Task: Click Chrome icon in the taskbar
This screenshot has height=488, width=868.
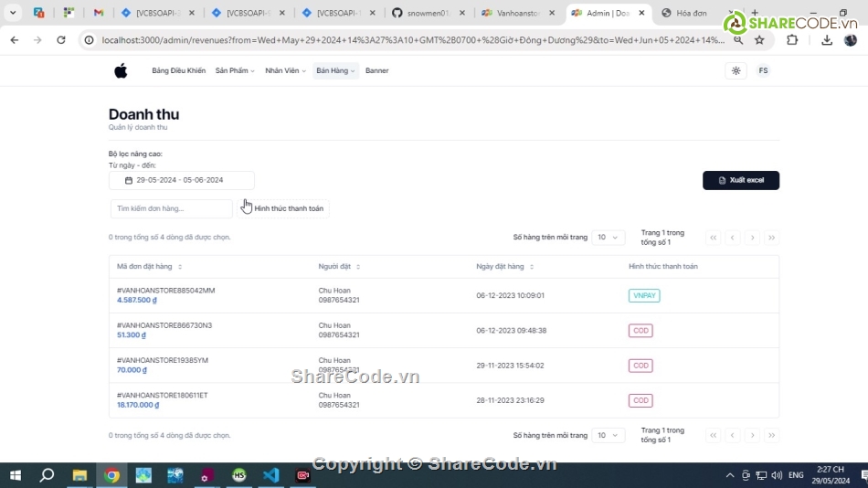Action: 111,475
